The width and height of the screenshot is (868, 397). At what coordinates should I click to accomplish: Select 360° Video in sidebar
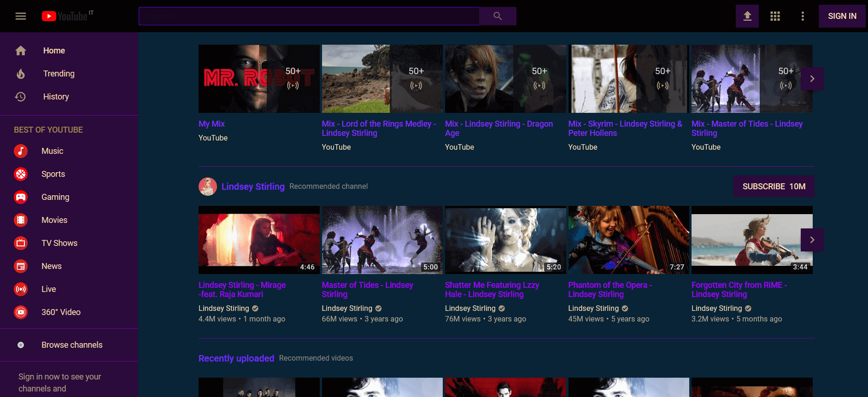[x=69, y=312]
